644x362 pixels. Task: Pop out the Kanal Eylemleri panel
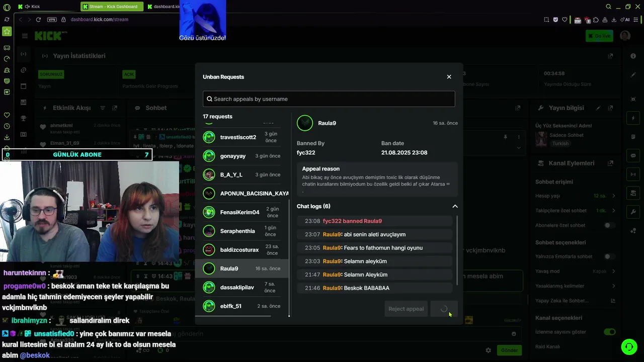click(x=610, y=163)
